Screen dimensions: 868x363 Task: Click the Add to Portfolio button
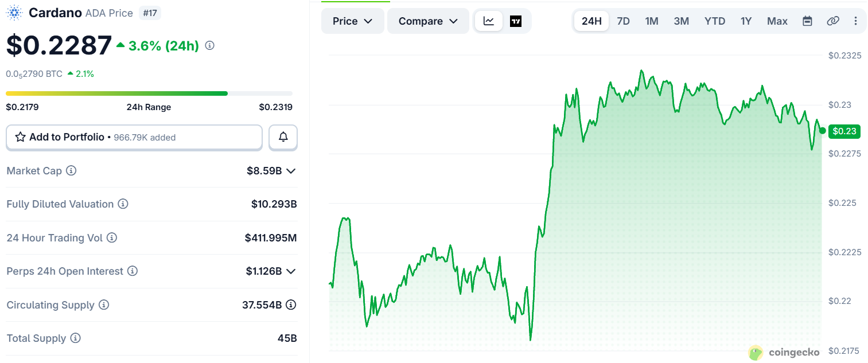[134, 137]
